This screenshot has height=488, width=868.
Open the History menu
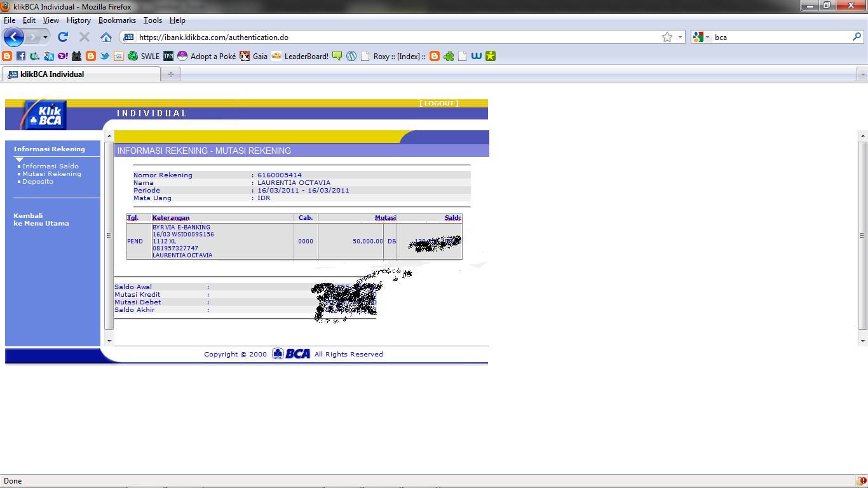tap(78, 20)
